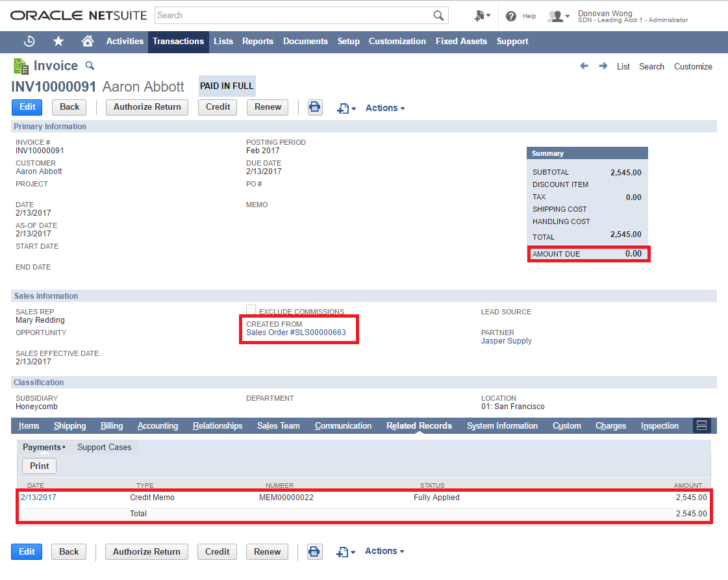Open the Setup menu
Screen dimensions: 728x580
349,42
